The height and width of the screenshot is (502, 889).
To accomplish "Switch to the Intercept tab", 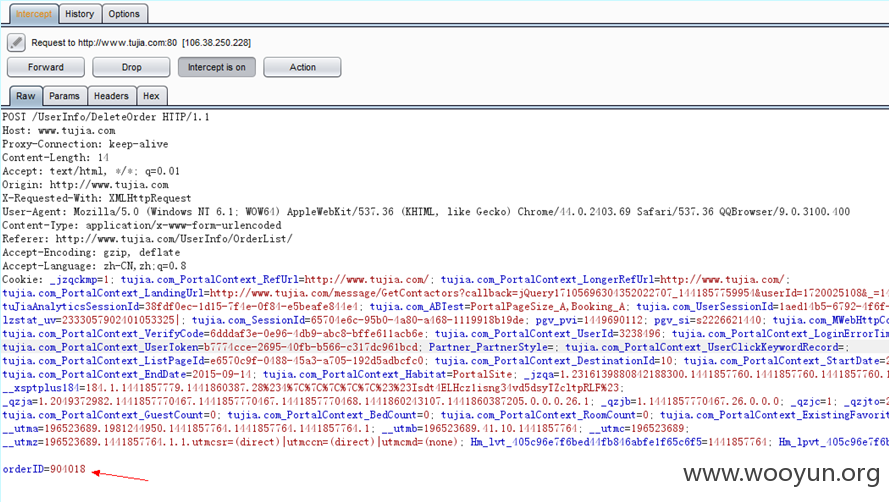I will point(33,14).
